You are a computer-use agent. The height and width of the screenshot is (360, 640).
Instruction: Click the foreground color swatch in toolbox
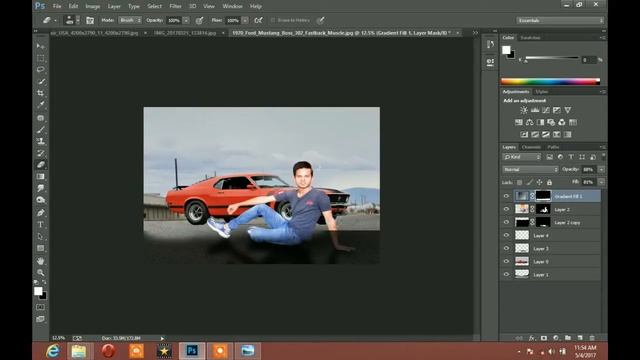point(38,291)
